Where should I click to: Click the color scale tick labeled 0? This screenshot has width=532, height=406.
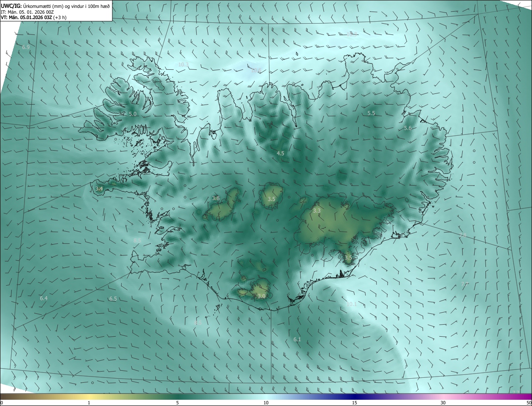pos(2,403)
